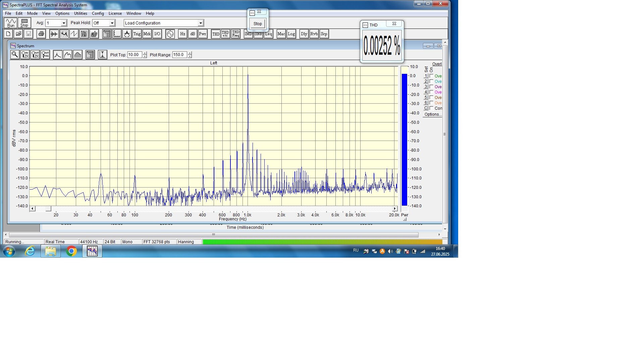
Task: Click the magnifier zoom tool in Spectrum
Action: pyautogui.click(x=14, y=55)
